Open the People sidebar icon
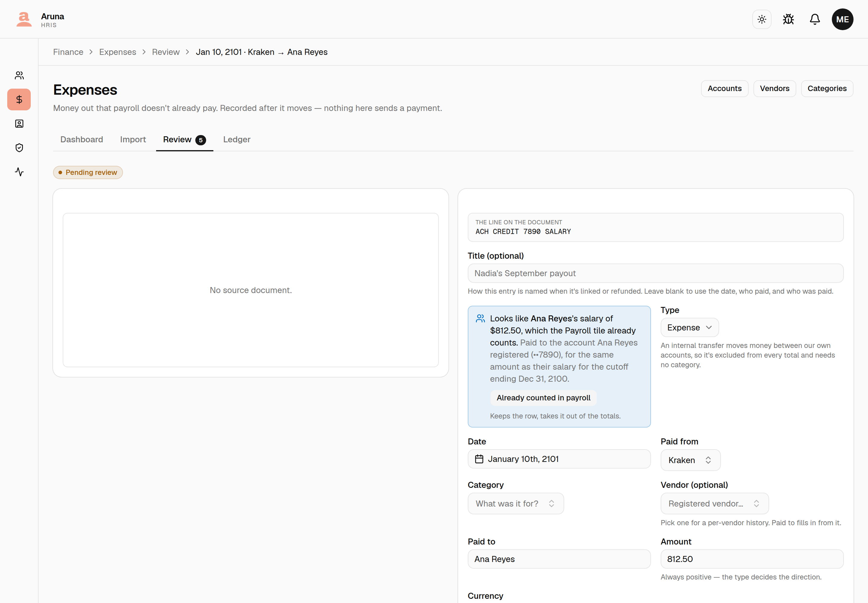This screenshot has width=868, height=603. point(19,76)
